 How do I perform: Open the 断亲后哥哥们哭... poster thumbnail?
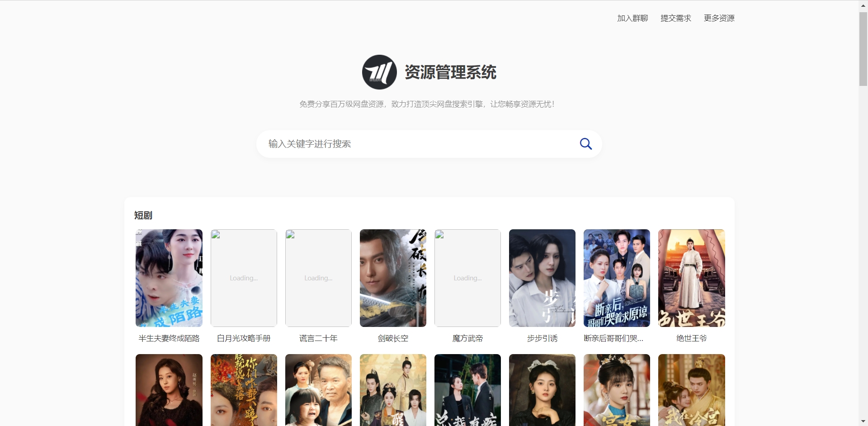(x=617, y=278)
